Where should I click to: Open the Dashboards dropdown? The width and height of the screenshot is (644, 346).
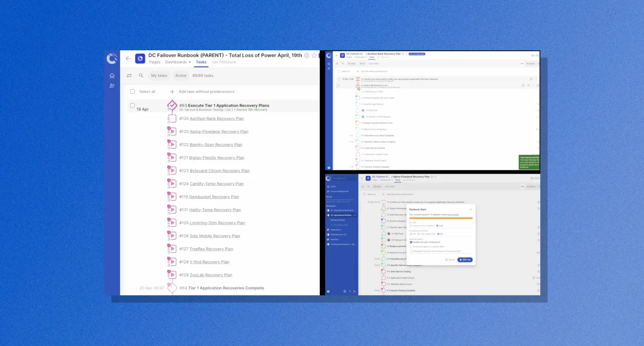pyautogui.click(x=176, y=62)
